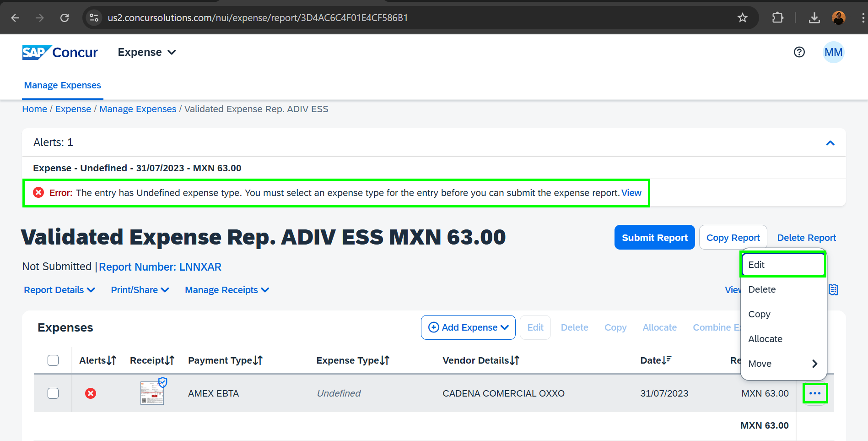Screen dimensions: 868x441
Task: Follow the View link in the error alert
Action: click(631, 193)
